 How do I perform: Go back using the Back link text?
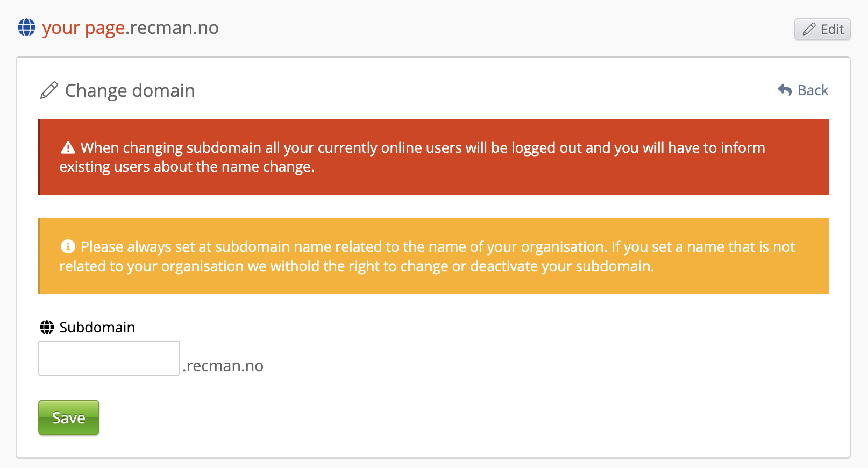click(x=813, y=90)
